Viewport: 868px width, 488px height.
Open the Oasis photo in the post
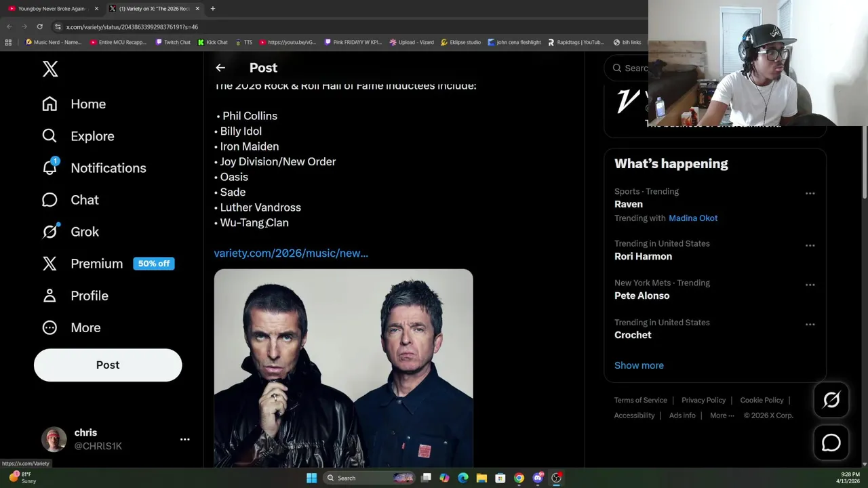coord(343,368)
